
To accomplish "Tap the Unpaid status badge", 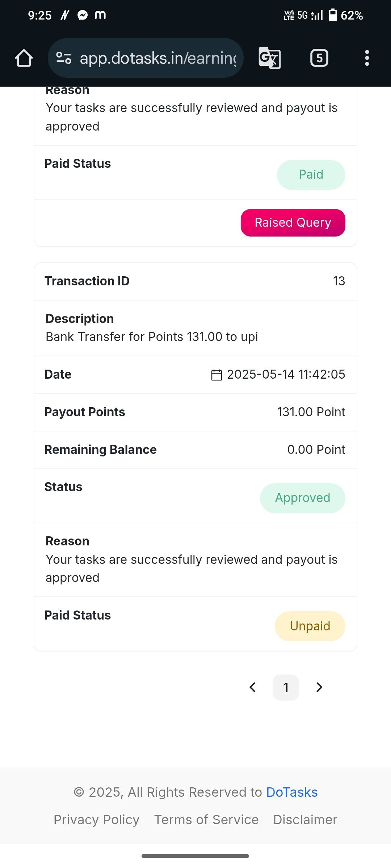I will (310, 626).
